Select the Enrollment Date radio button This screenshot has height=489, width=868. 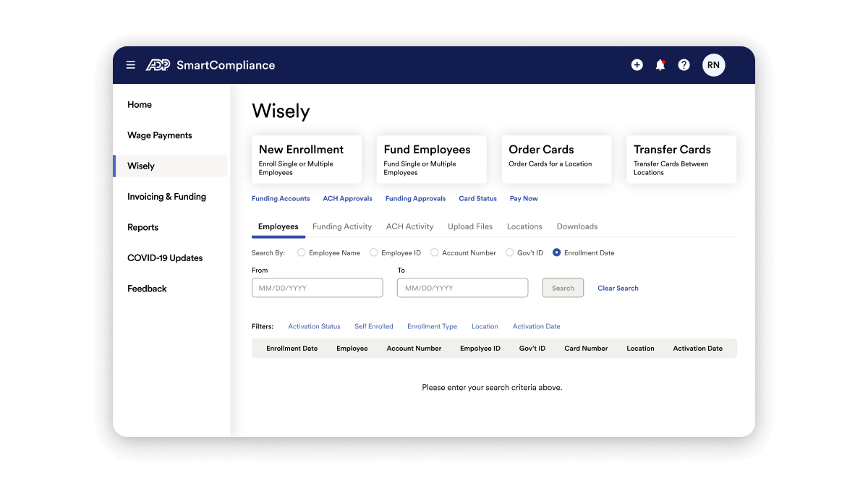[x=556, y=252]
